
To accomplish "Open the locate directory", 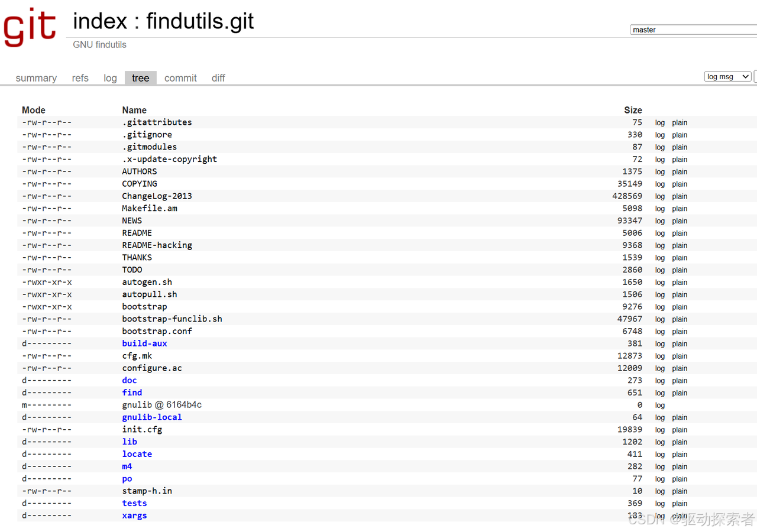I will (x=137, y=454).
